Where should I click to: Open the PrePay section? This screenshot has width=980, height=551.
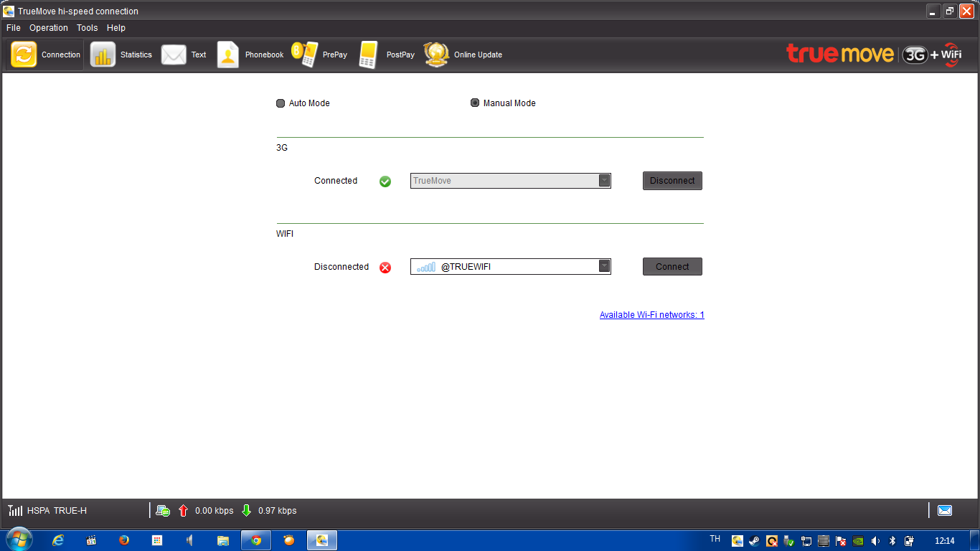(319, 55)
